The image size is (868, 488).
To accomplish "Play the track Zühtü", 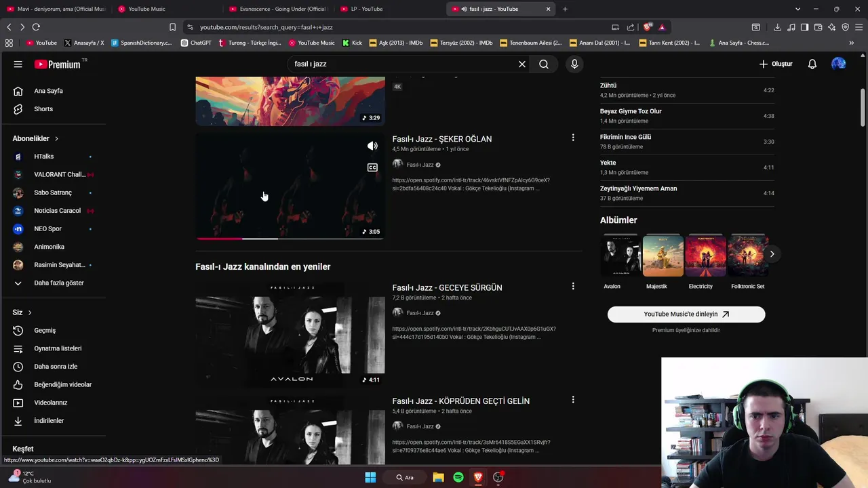I will 687,90.
